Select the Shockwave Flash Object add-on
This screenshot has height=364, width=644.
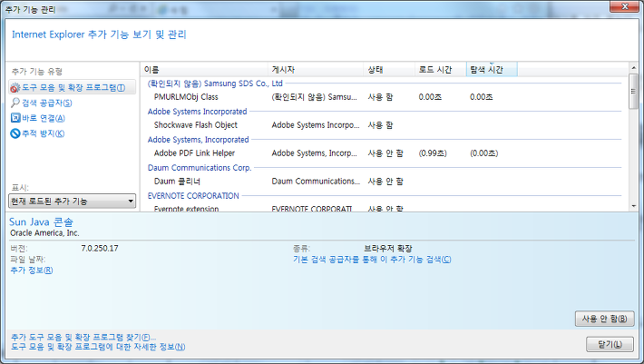click(x=196, y=125)
